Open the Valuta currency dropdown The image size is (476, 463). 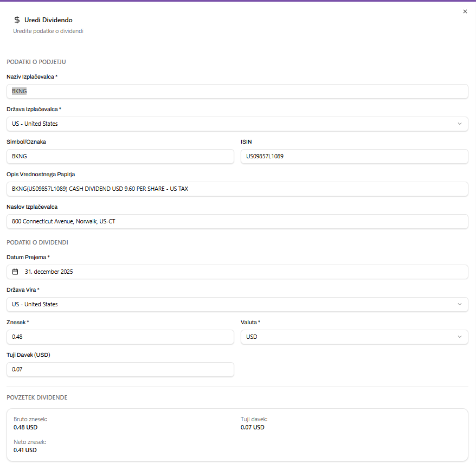click(354, 337)
